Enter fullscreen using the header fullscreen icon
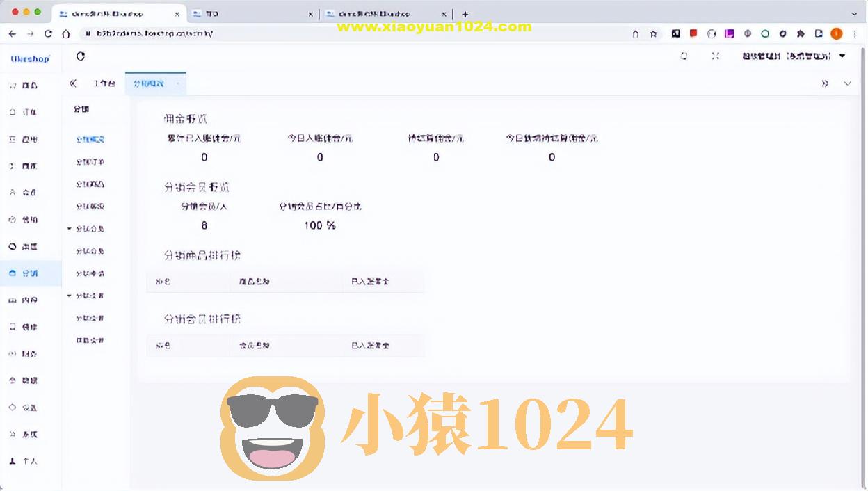This screenshot has width=868, height=491. pos(716,56)
